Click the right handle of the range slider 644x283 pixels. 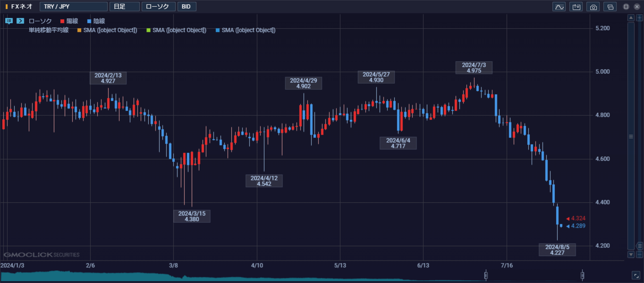582,275
